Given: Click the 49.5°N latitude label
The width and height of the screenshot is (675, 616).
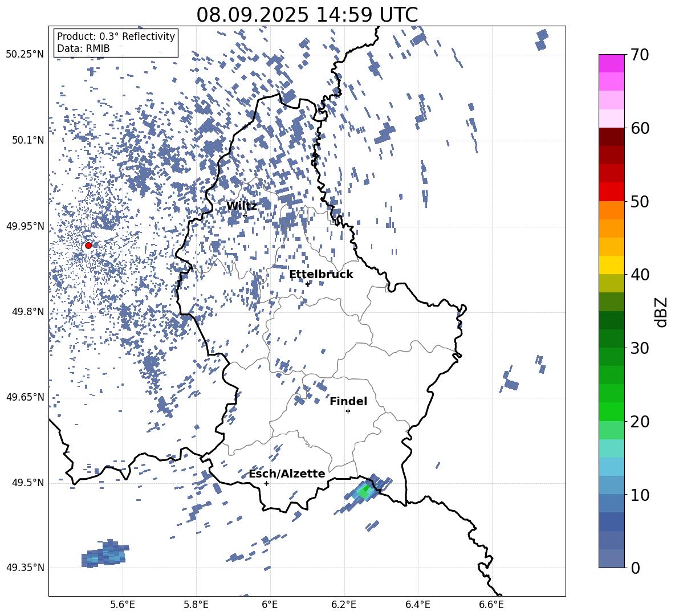Looking at the screenshot, I should point(28,483).
